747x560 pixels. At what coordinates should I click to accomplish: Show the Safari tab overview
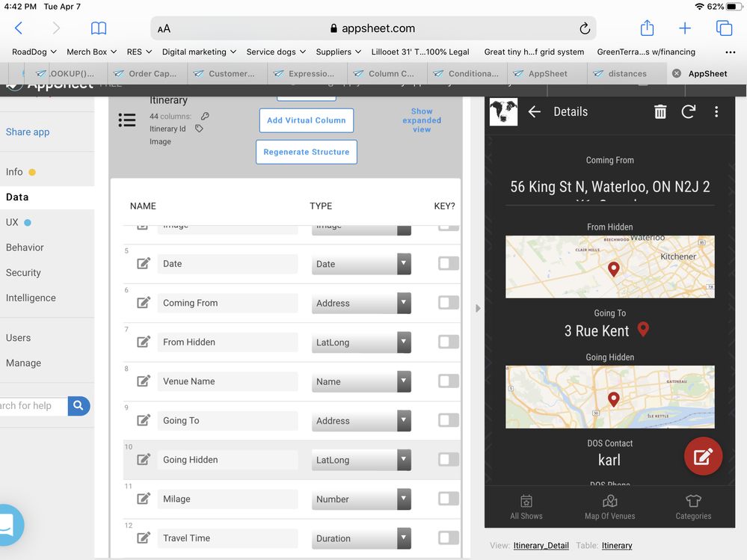point(724,28)
